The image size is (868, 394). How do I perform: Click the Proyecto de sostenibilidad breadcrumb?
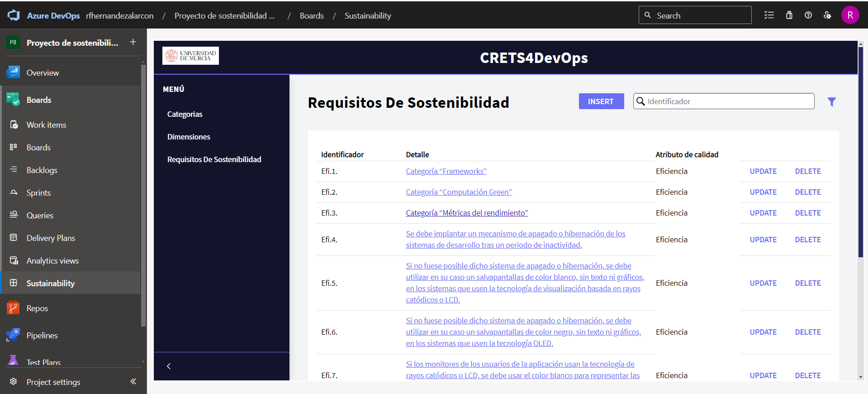click(224, 15)
